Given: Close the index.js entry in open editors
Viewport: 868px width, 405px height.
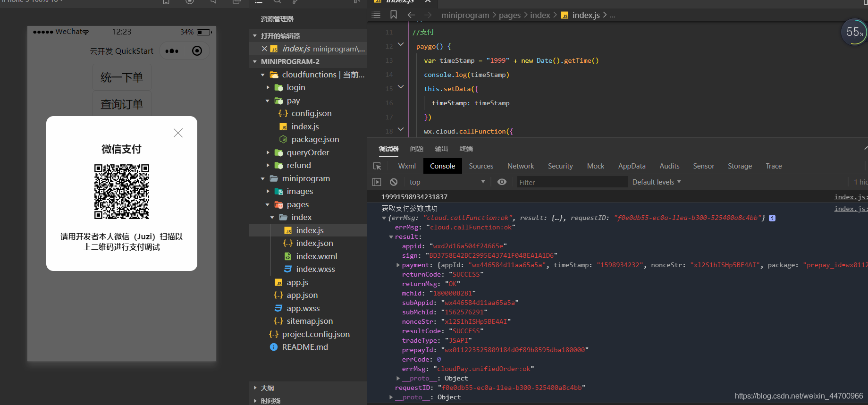Looking at the screenshot, I should point(264,49).
